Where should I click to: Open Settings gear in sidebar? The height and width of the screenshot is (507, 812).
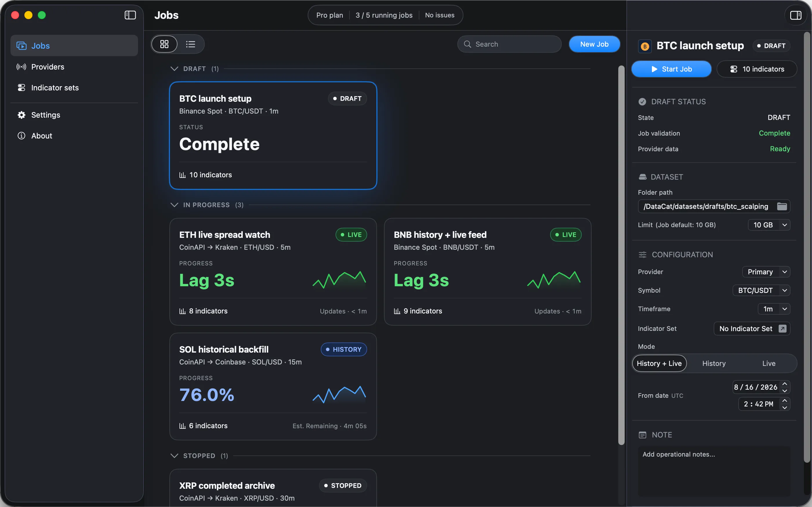pyautogui.click(x=21, y=115)
